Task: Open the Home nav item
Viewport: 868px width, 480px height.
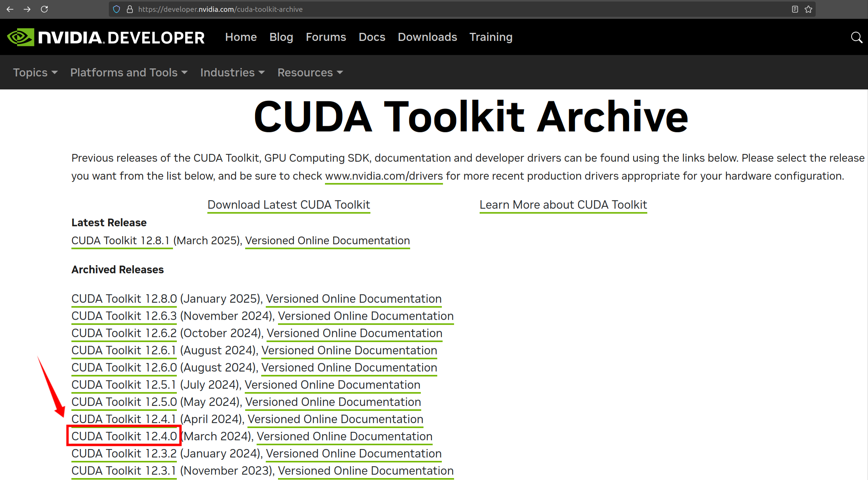Action: click(241, 37)
